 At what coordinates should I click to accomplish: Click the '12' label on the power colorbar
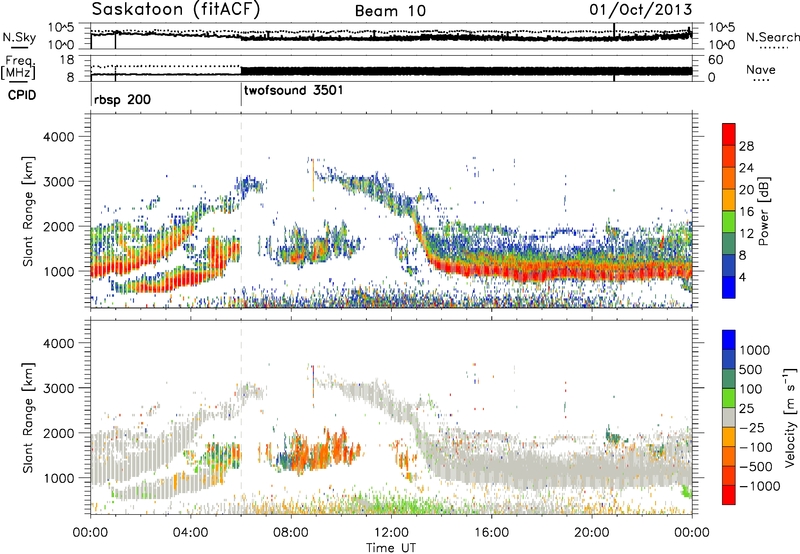(x=746, y=234)
